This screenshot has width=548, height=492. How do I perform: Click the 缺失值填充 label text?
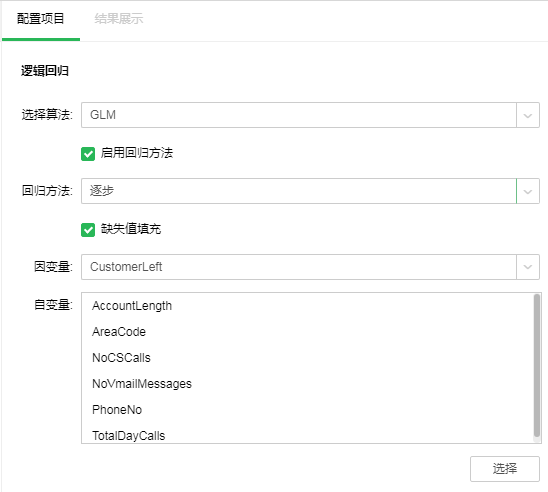pos(131,229)
